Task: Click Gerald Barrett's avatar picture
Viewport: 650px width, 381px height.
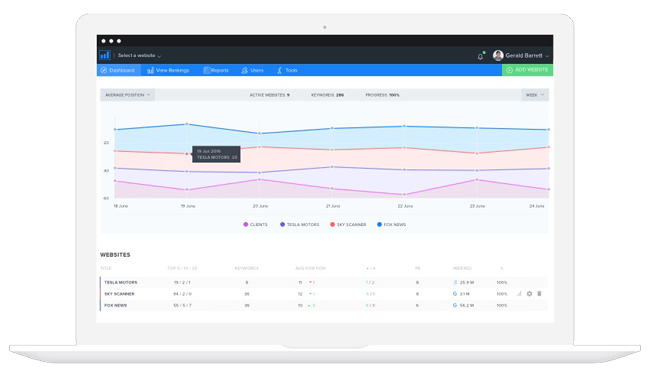Action: pos(498,55)
